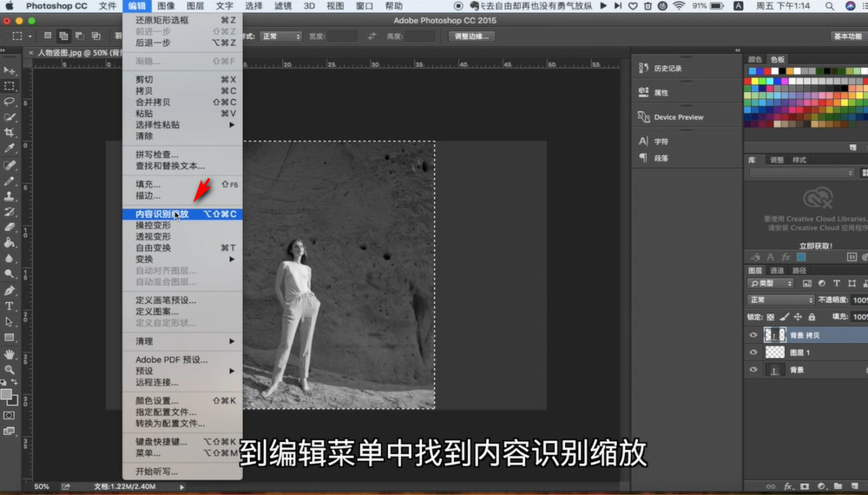The width and height of the screenshot is (868, 495).
Task: Select the Clone Stamp tool
Action: (10, 196)
